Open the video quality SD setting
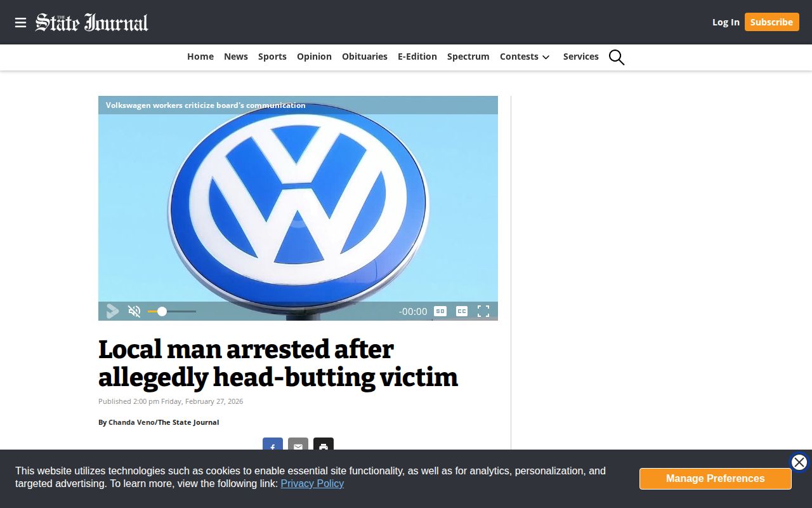Image resolution: width=812 pixels, height=508 pixels. (x=440, y=311)
